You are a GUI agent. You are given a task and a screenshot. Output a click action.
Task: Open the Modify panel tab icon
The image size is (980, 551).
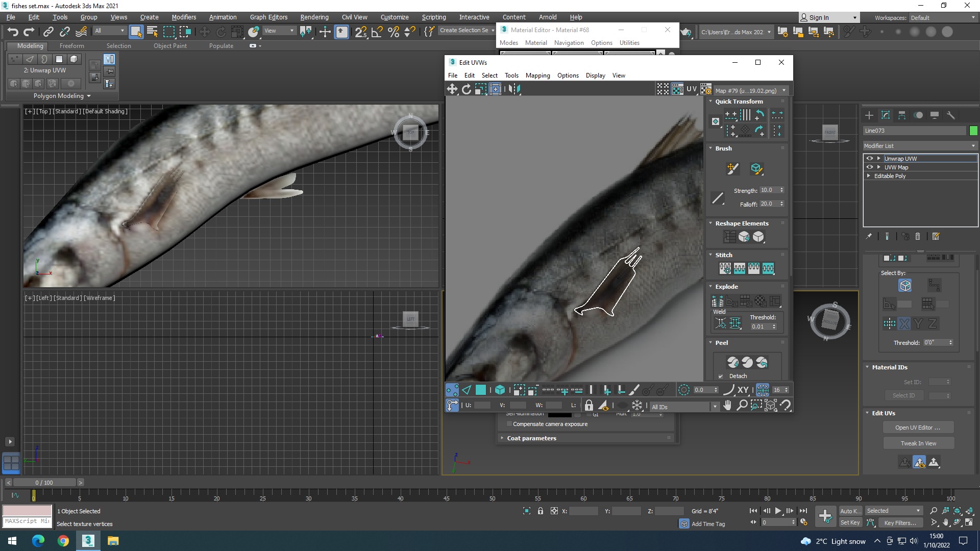[x=886, y=115]
